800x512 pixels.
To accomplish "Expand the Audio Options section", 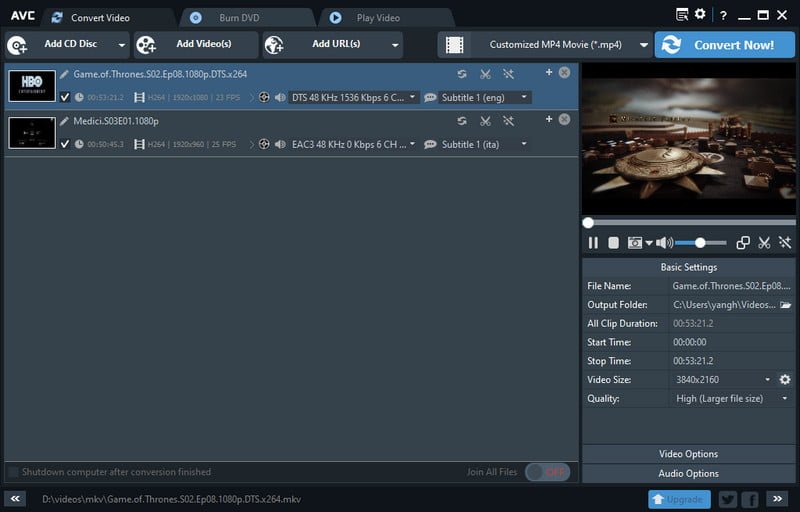I will click(x=688, y=473).
